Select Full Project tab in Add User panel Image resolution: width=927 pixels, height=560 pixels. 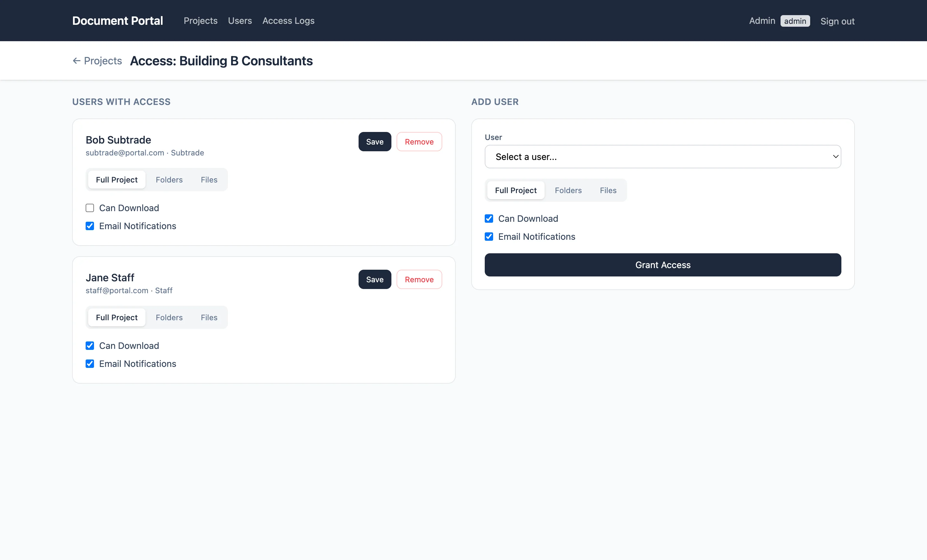point(515,190)
